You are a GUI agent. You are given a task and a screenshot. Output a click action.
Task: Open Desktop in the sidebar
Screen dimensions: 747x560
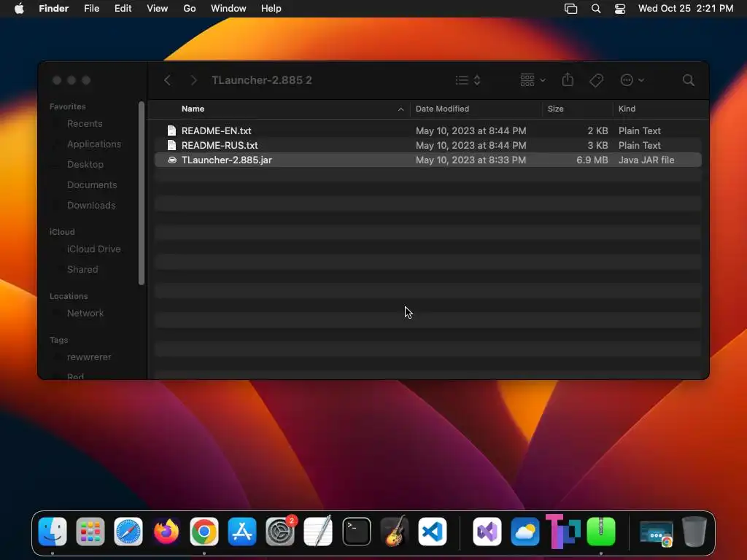click(x=85, y=165)
